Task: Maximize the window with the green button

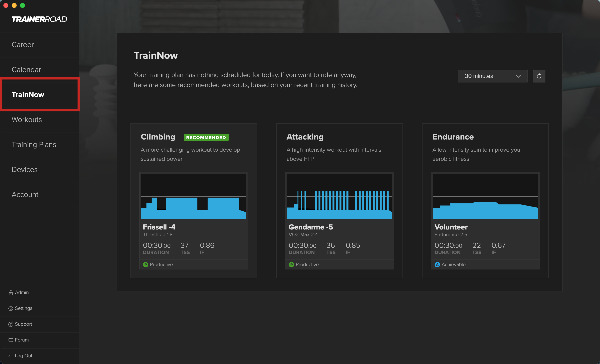Action: [22, 5]
